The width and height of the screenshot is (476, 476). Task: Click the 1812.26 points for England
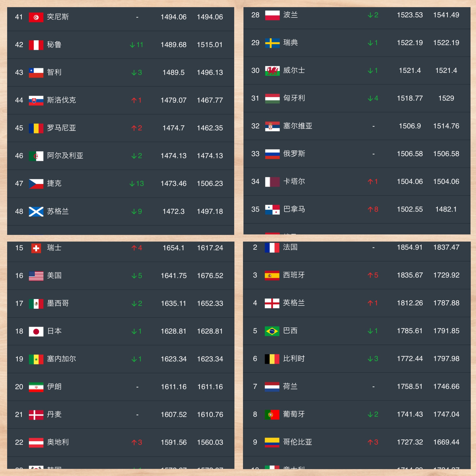click(x=410, y=303)
